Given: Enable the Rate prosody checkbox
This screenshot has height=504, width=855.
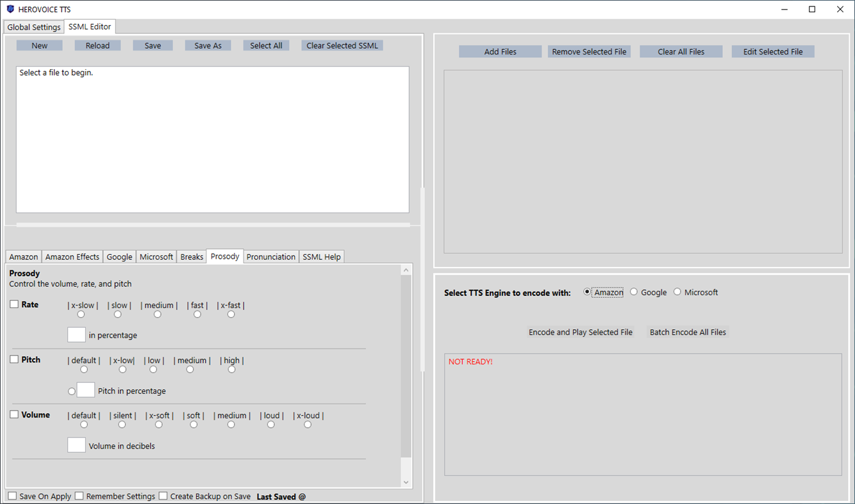Looking at the screenshot, I should pos(13,304).
